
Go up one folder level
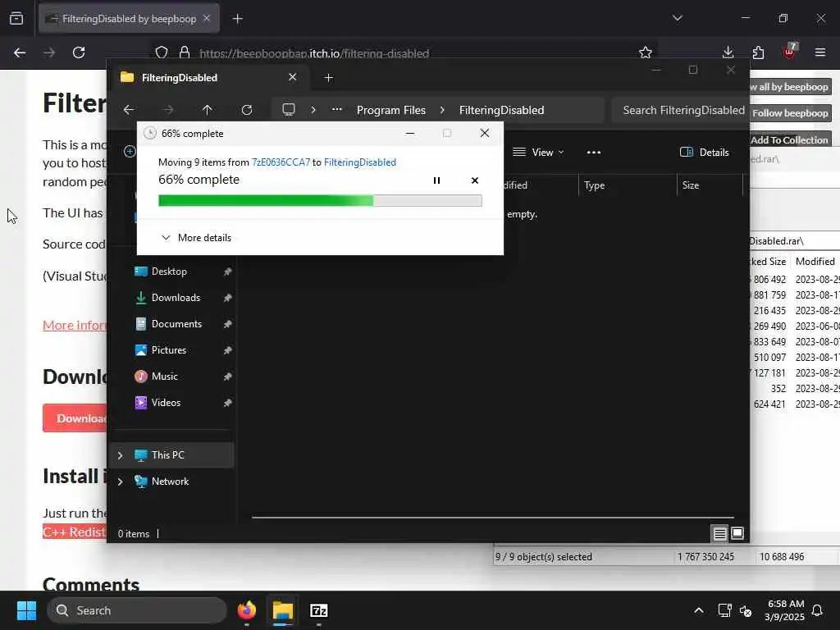(x=208, y=110)
